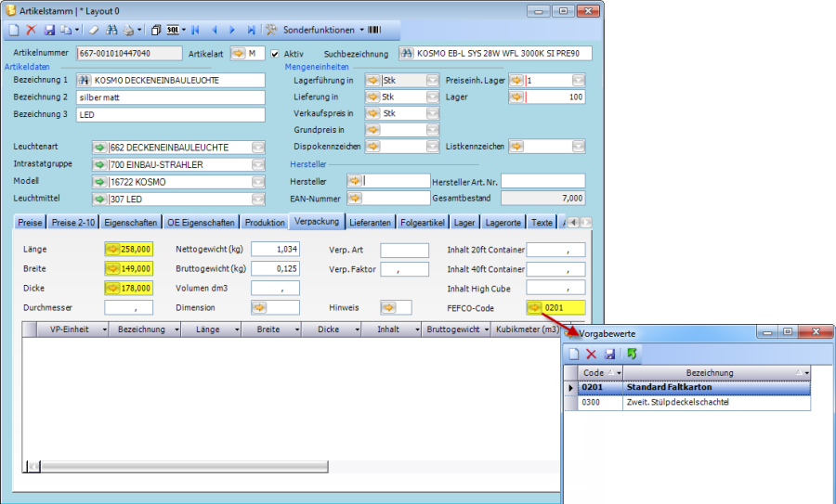The image size is (836, 504).
Task: Click the binoculars search icon in main toolbar
Action: pyautogui.click(x=111, y=31)
